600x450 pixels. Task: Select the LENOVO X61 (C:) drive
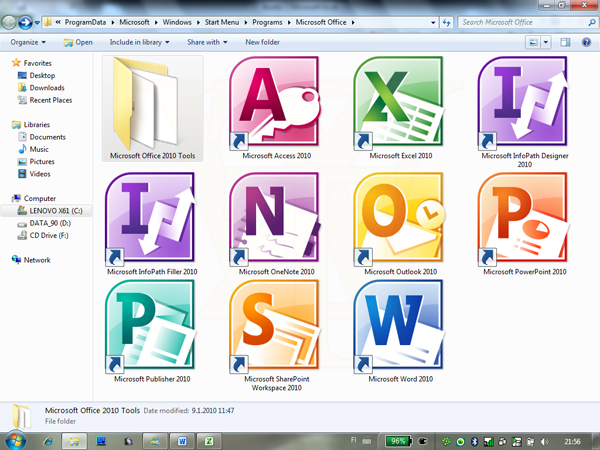click(46, 210)
